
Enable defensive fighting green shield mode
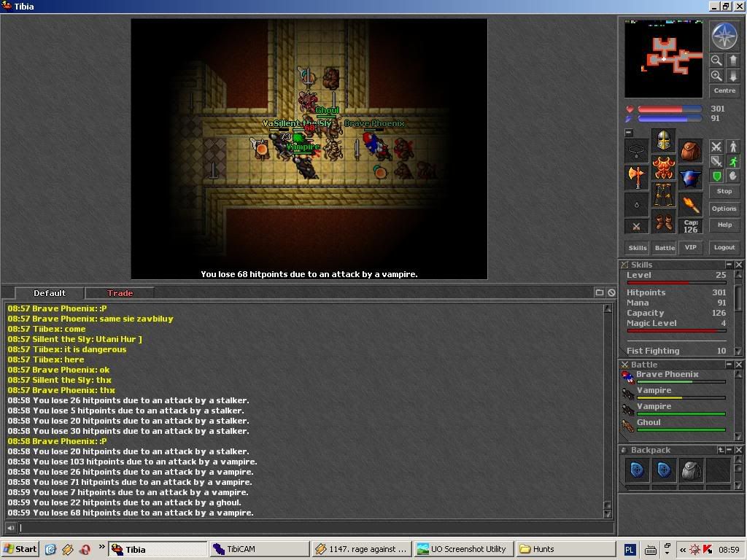(x=716, y=176)
